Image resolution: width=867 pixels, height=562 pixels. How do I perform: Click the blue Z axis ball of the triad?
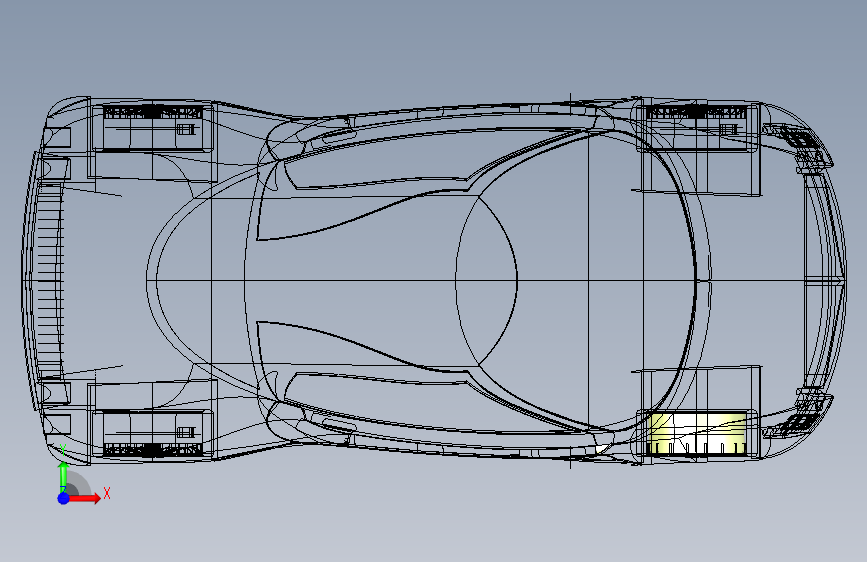pyautogui.click(x=64, y=498)
